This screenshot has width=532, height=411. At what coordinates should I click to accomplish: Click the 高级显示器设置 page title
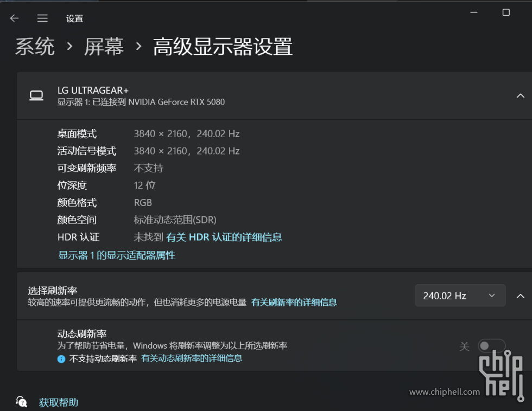223,47
